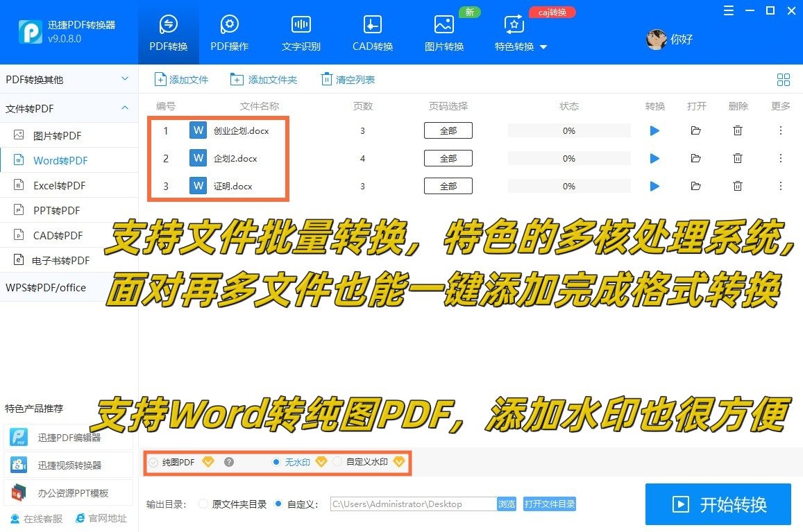Enable the 纯图PDF option
803x532 pixels.
pos(153,463)
